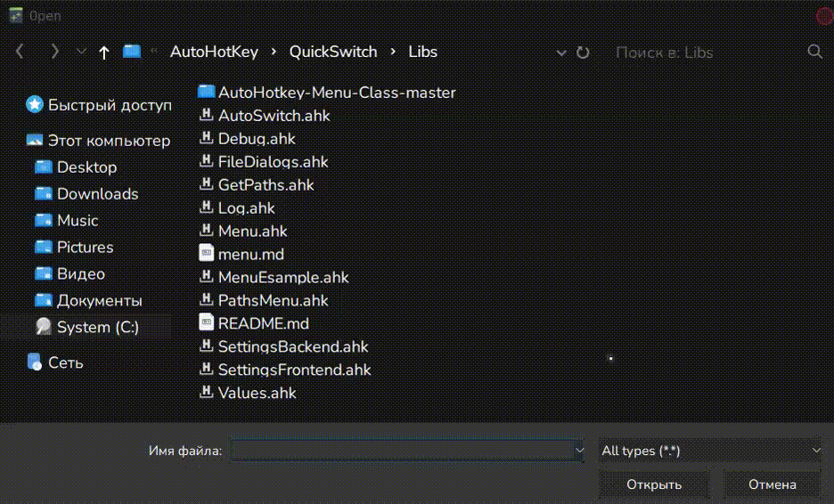This screenshot has width=834, height=504.
Task: Click in the Поиск в: Libs search box
Action: click(704, 53)
